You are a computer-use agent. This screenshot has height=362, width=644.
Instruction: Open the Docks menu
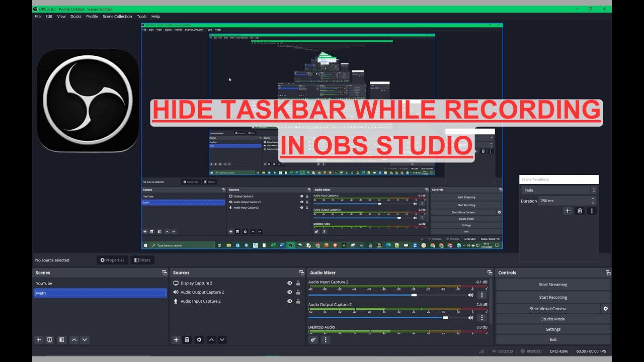pos(76,17)
